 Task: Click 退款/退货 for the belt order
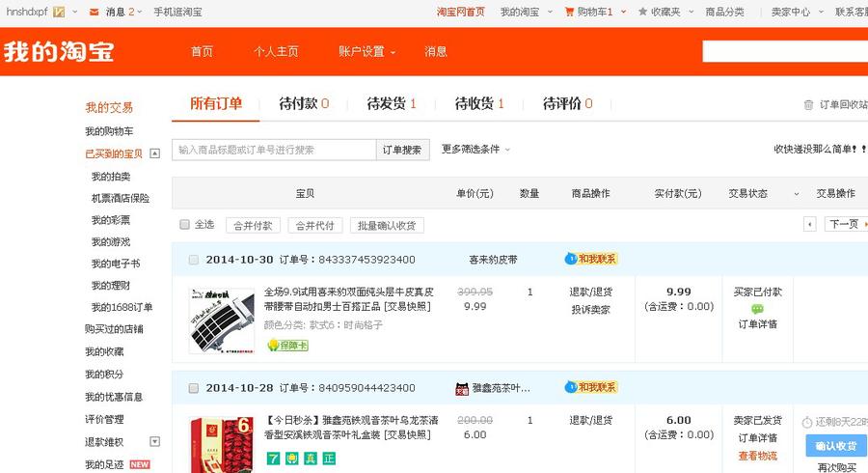[x=590, y=292]
